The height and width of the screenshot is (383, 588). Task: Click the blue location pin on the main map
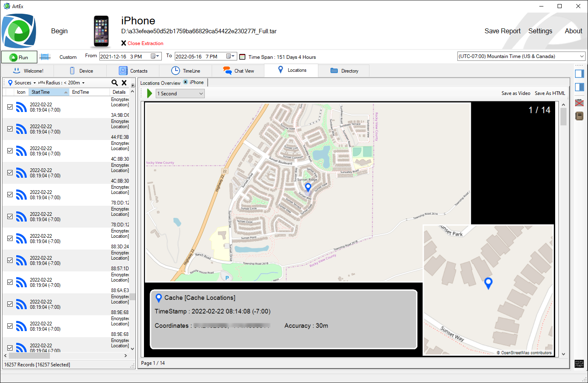(308, 187)
